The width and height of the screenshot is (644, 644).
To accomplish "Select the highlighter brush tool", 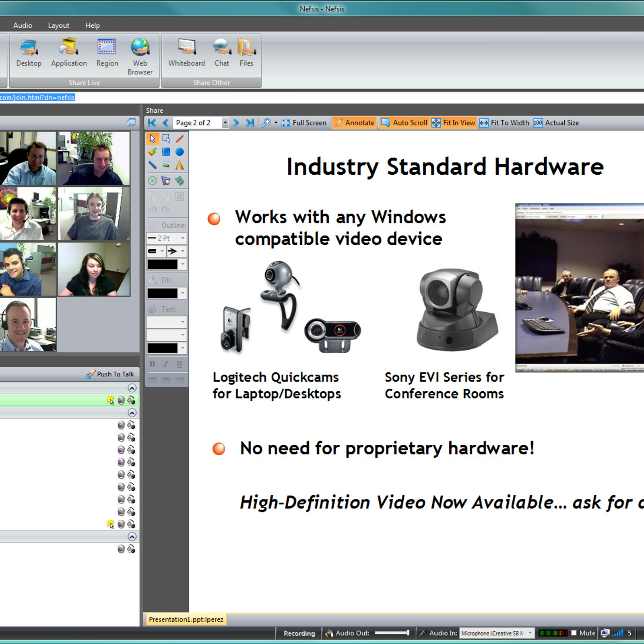I will click(152, 152).
